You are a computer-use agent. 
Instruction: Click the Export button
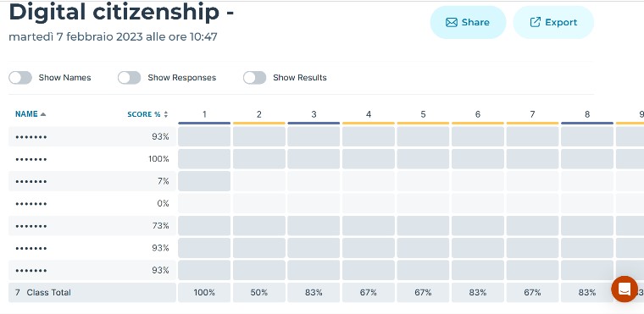click(553, 22)
